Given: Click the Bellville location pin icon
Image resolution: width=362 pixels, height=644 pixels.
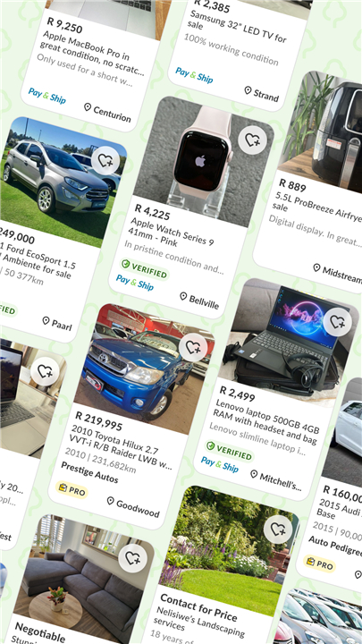Looking at the screenshot, I should click(x=183, y=296).
